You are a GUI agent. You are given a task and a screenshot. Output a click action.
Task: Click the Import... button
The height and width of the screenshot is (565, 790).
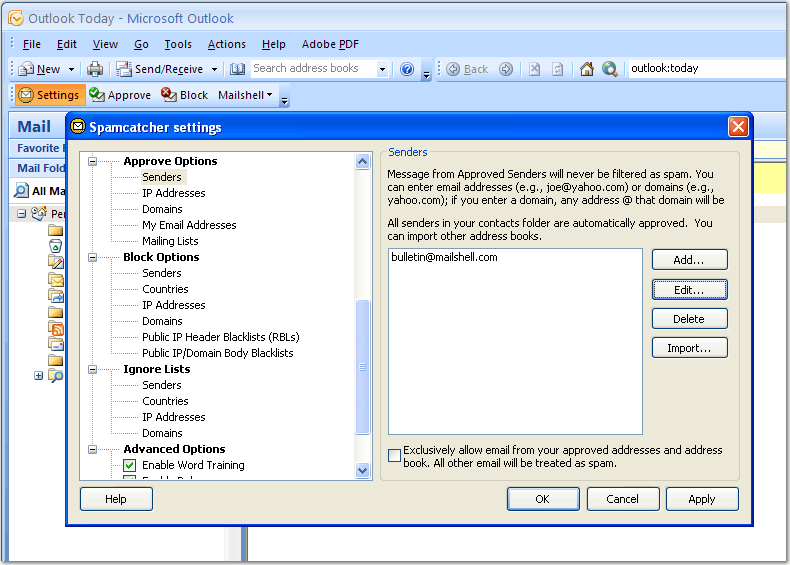click(x=689, y=348)
